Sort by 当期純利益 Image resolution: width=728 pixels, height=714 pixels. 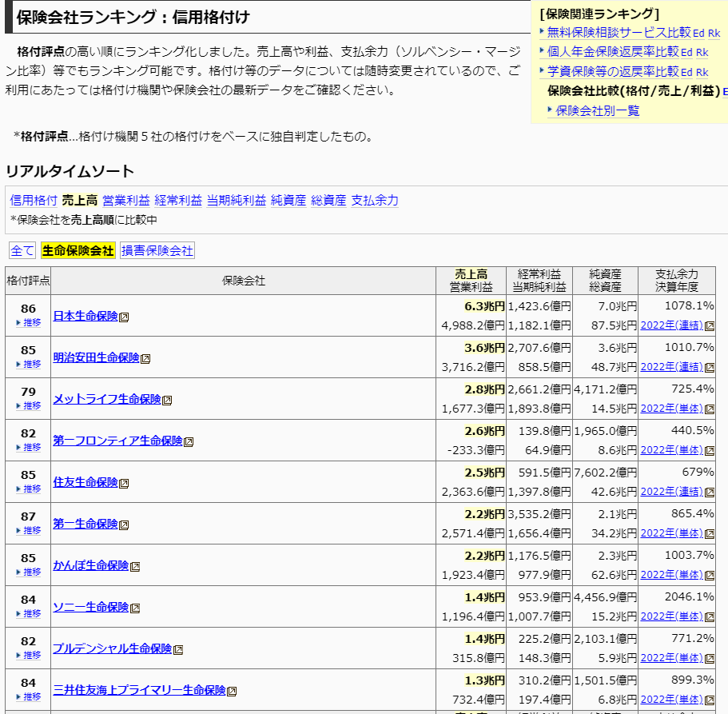pyautogui.click(x=237, y=200)
